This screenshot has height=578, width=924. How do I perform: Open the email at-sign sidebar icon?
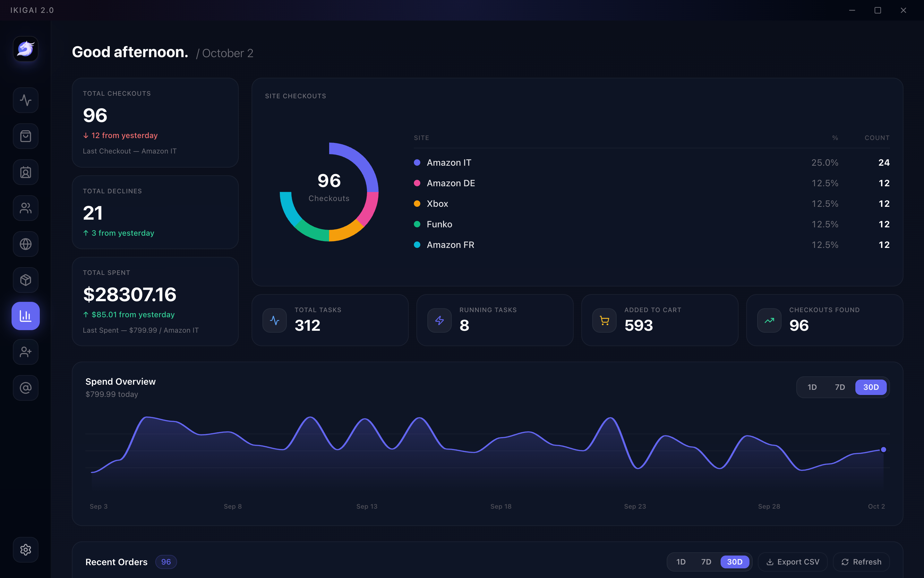(x=26, y=388)
